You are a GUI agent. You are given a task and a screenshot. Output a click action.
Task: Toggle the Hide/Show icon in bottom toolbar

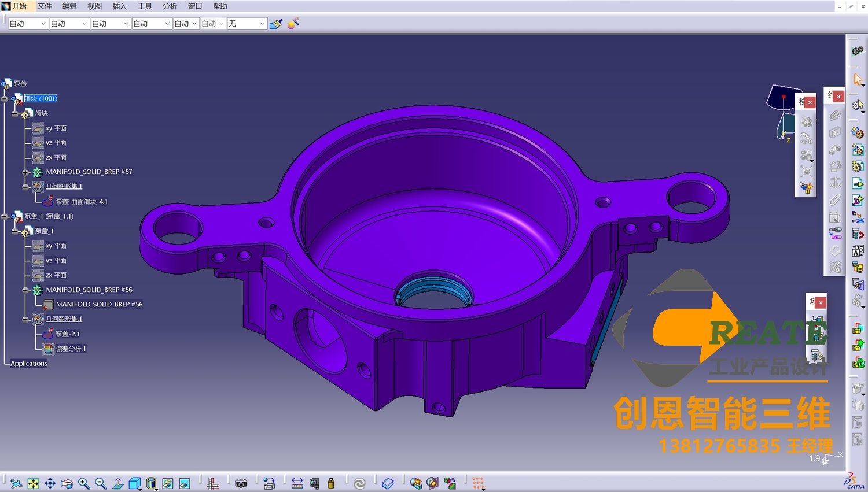coord(168,483)
